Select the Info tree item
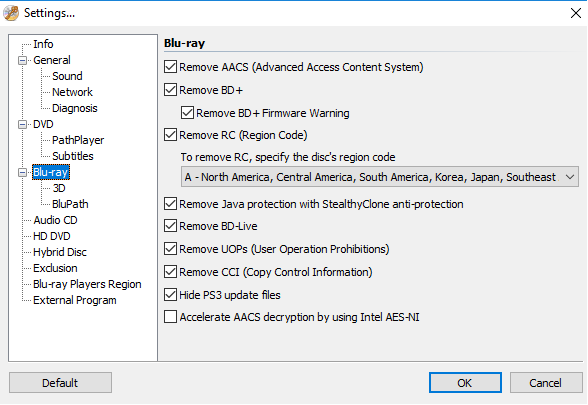588x405 pixels. tap(43, 44)
